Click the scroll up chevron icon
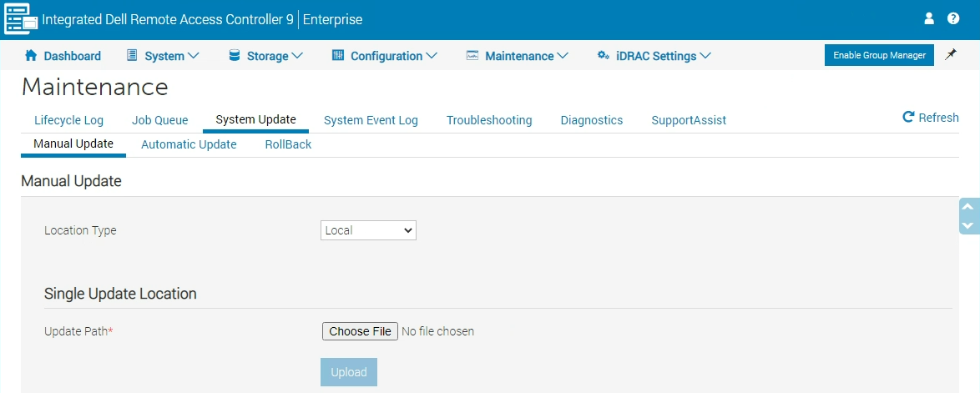 point(968,207)
